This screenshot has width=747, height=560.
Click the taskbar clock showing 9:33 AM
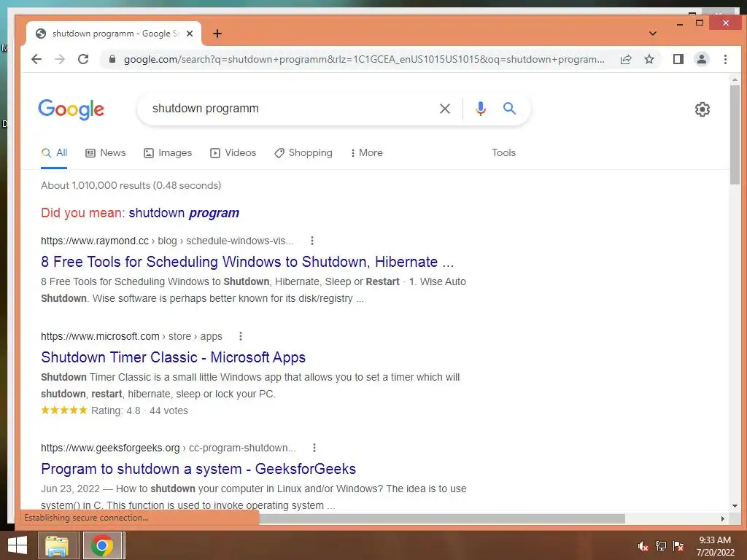click(x=715, y=546)
